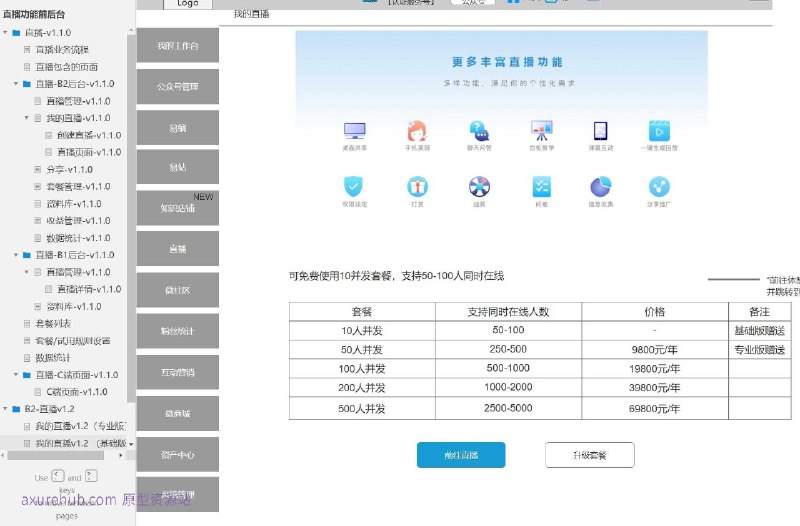Open the 白板教学 whiteboard teaching icon
Viewport: 800px width, 526px height.
(541, 131)
